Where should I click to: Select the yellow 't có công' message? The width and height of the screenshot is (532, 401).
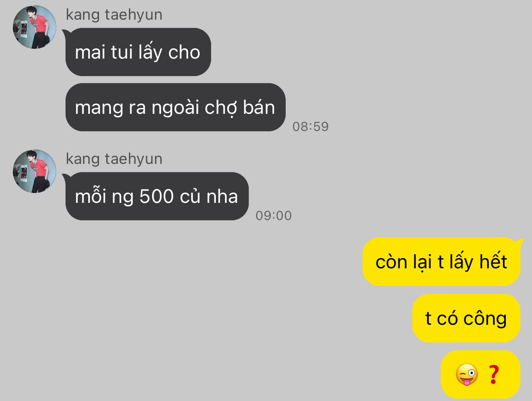[466, 318]
